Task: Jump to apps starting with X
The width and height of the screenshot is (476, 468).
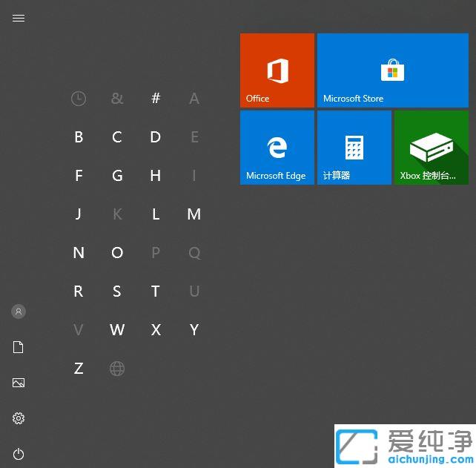Action: (x=156, y=330)
